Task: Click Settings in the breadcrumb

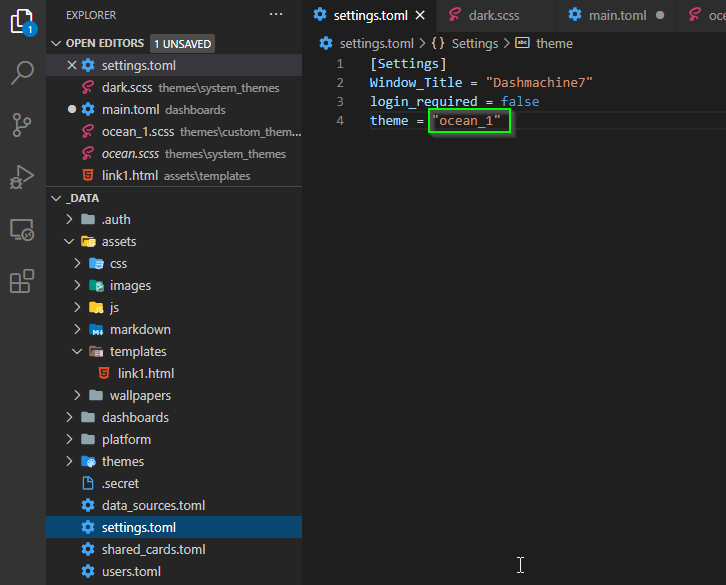Action: (475, 44)
